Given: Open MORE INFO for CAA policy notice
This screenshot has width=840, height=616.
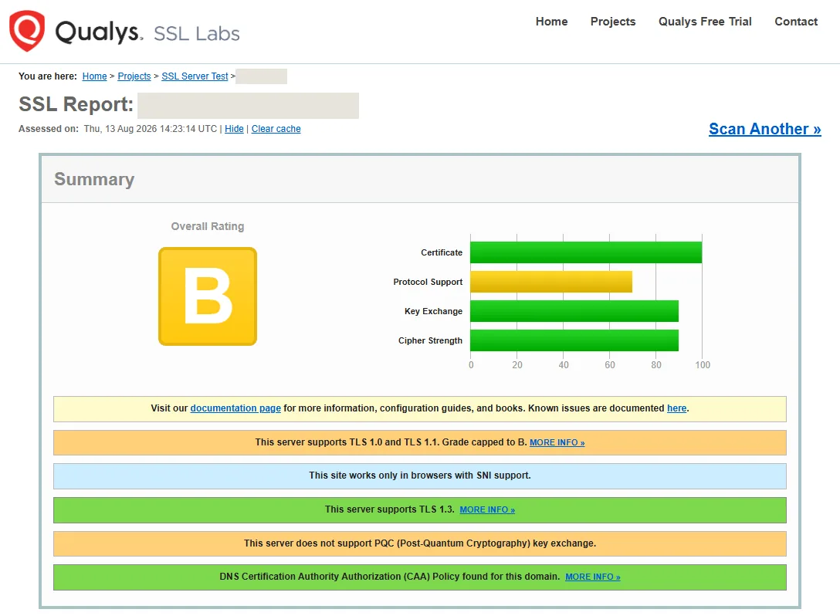Looking at the screenshot, I should 592,577.
